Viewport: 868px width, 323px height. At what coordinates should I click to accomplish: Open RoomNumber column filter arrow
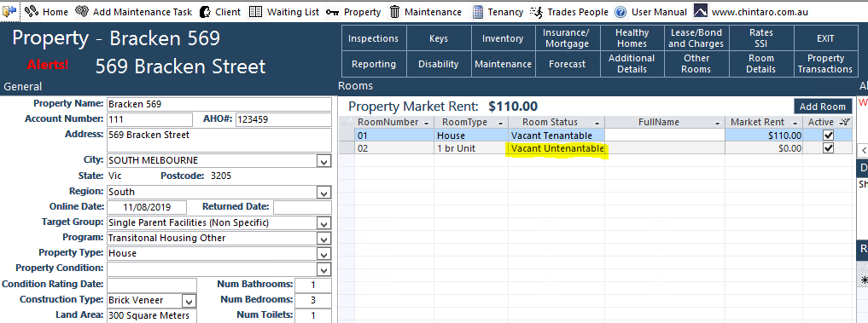[x=426, y=123]
